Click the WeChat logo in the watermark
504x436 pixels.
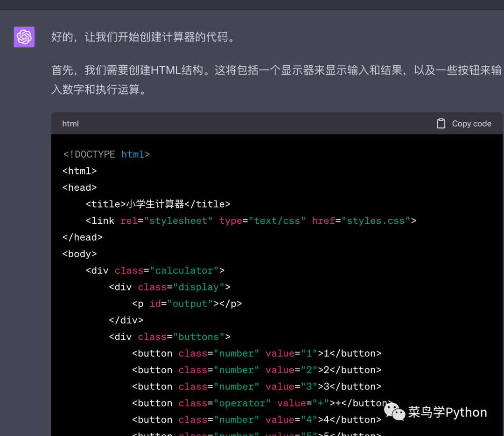pyautogui.click(x=394, y=412)
